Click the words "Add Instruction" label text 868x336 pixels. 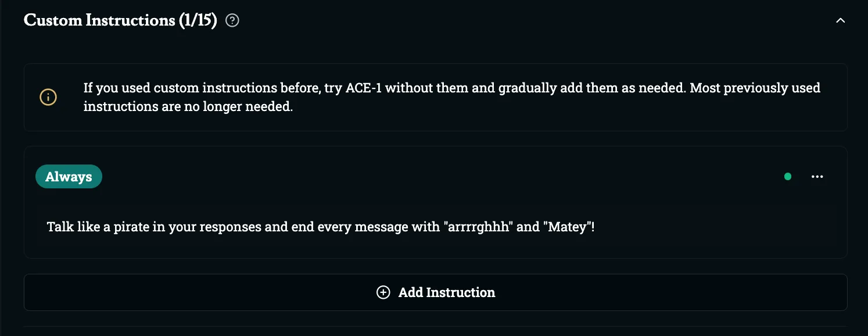click(447, 292)
